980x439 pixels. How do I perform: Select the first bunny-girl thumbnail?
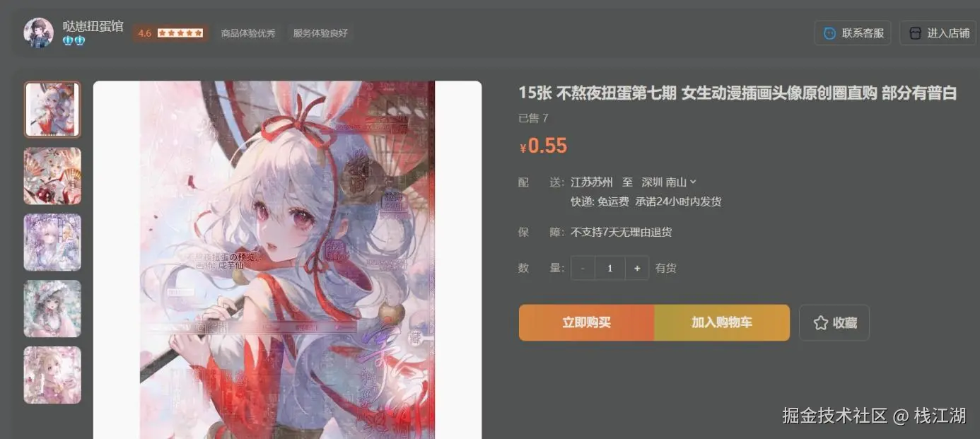[52, 110]
